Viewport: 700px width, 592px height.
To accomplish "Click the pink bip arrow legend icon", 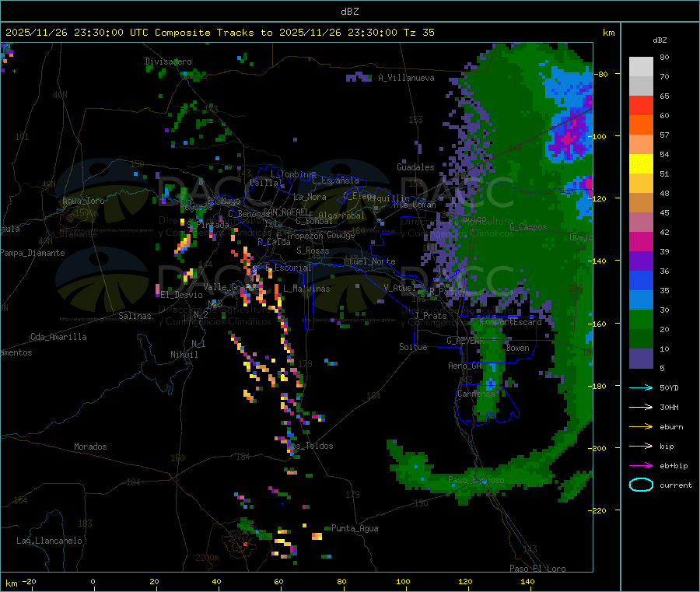I will coord(641,446).
